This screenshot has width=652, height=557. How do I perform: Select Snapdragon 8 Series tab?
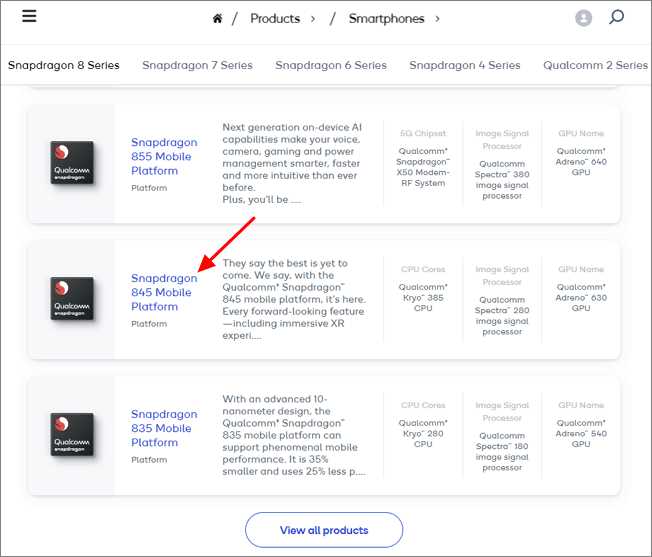(x=64, y=65)
